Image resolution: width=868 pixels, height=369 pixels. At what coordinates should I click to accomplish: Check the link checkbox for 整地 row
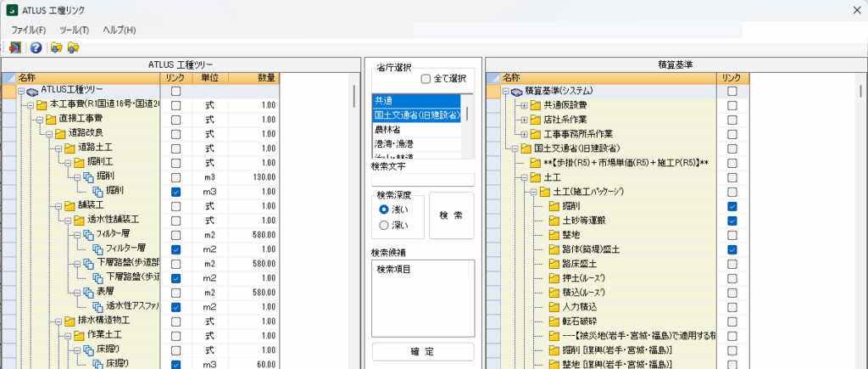(x=732, y=235)
